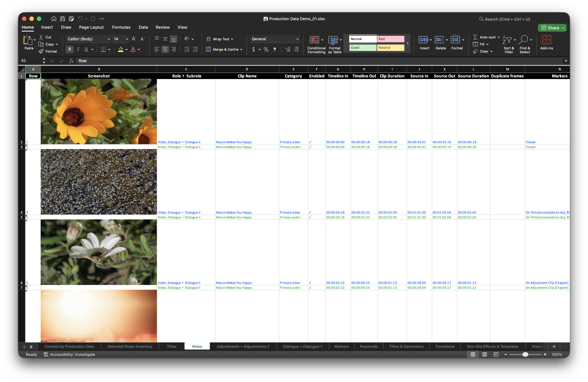Expand the Auto-sum dropdown arrow

[499, 37]
